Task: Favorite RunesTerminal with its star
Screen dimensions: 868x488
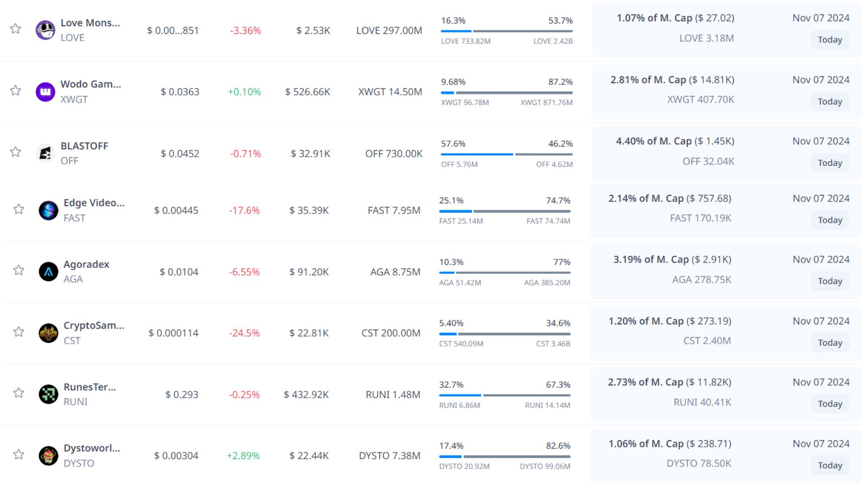Action: (x=19, y=393)
